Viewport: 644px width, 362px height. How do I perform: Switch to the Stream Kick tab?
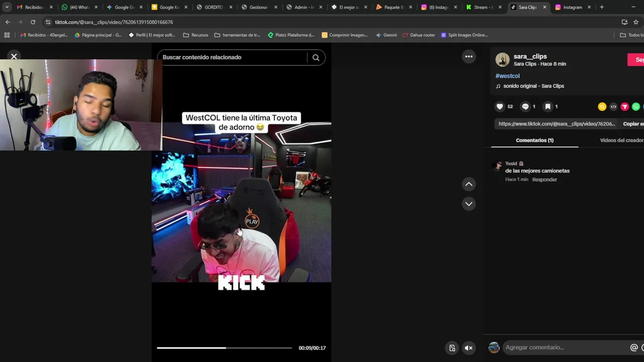483,7
